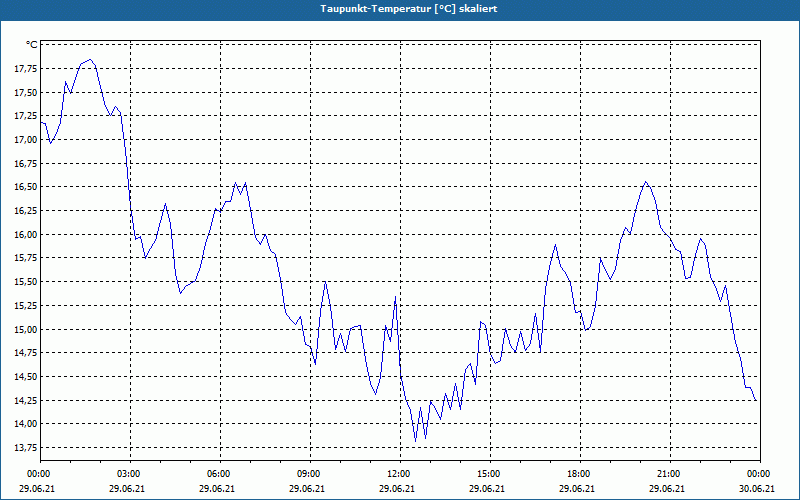Click the 30.06.21 date label
The height and width of the screenshot is (500, 800).
(x=757, y=489)
